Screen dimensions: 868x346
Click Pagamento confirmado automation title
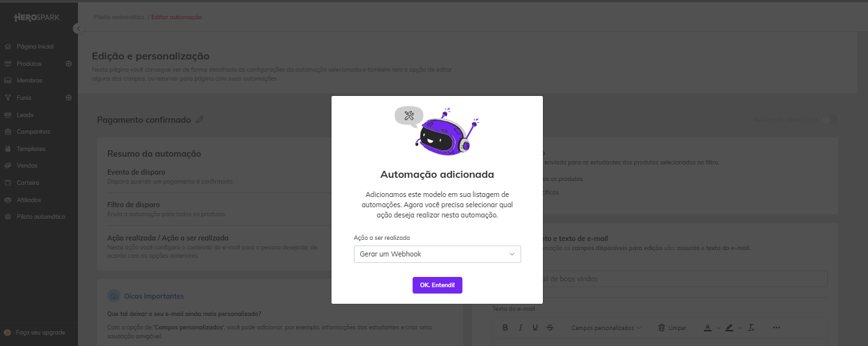(x=144, y=120)
